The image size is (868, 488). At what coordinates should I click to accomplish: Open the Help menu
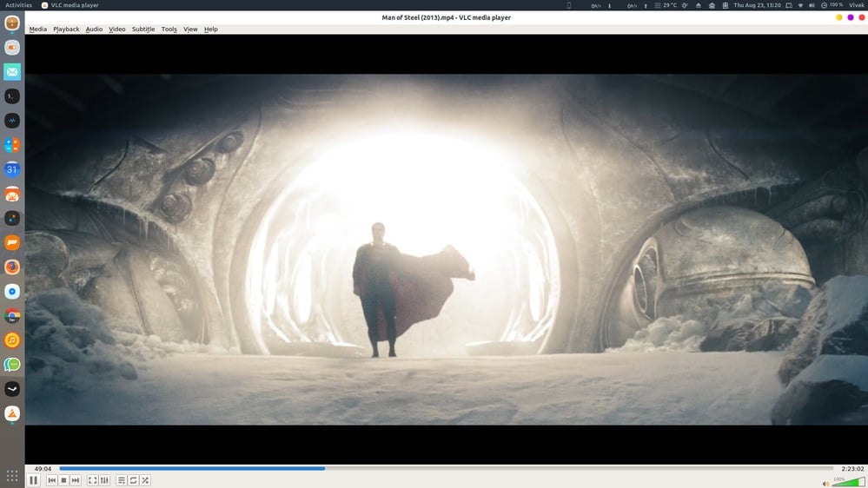click(210, 30)
